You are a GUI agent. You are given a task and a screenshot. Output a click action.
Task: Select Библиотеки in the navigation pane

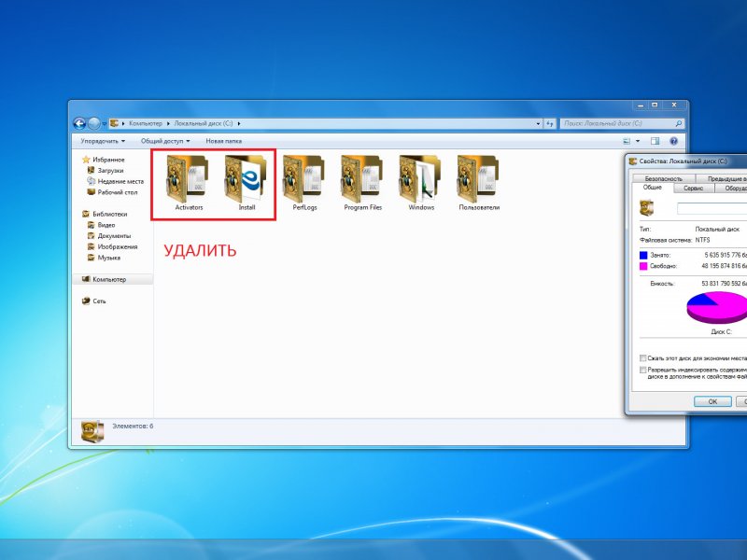click(x=109, y=215)
